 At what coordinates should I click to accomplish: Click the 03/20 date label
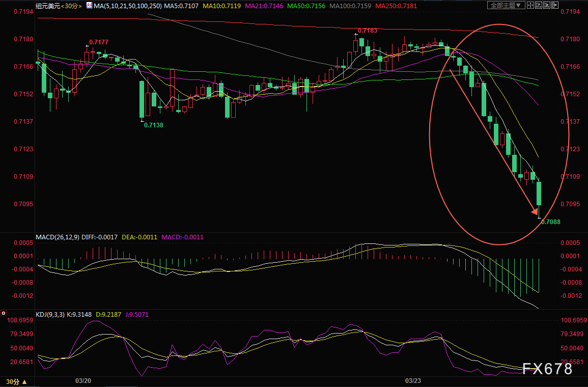[x=83, y=380]
